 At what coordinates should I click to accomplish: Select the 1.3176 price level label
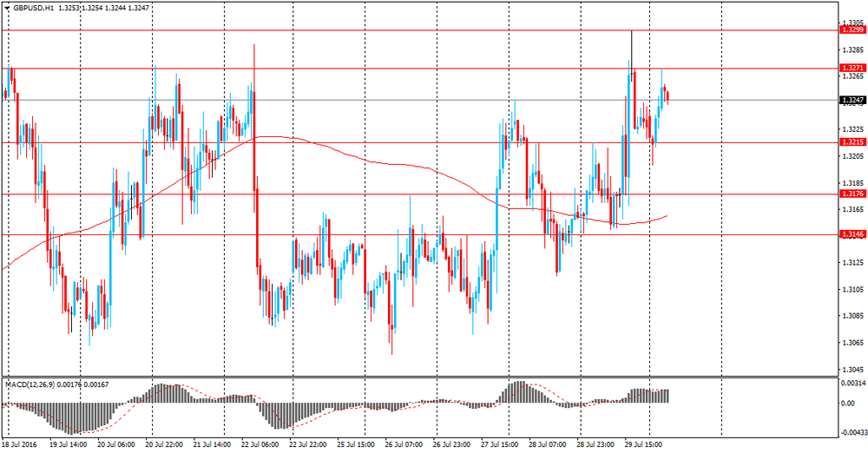pos(852,194)
